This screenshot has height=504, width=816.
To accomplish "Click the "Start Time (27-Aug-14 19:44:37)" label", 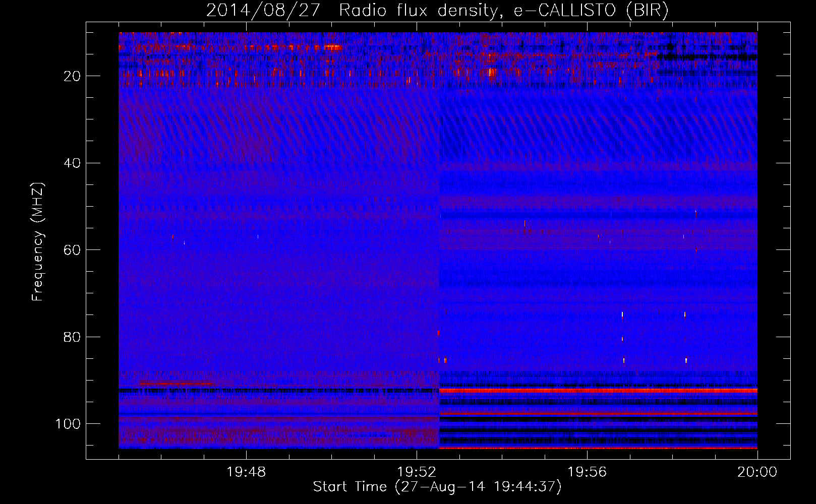I will pyautogui.click(x=437, y=487).
